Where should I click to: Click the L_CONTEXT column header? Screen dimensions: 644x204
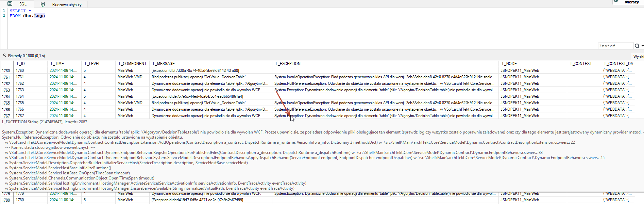click(584, 64)
